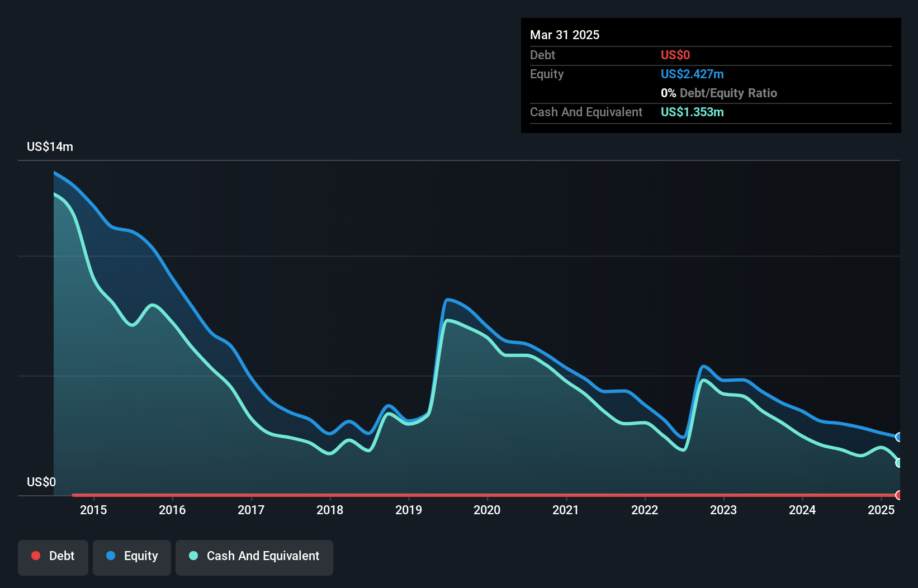Click the 2019 x-axis label
918x588 pixels.
(x=409, y=510)
